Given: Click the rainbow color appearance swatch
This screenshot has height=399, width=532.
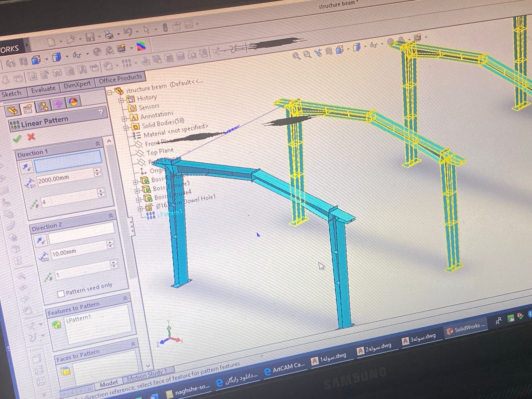Looking at the screenshot, I should [141, 46].
